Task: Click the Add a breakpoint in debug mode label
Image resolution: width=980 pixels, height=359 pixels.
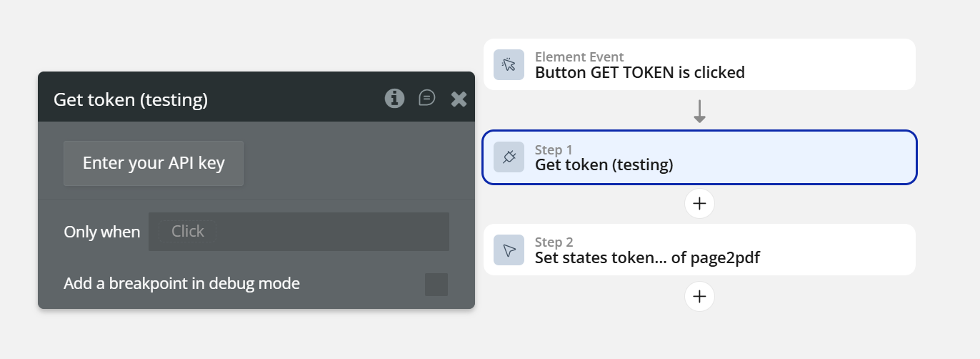Action: pyautogui.click(x=181, y=284)
